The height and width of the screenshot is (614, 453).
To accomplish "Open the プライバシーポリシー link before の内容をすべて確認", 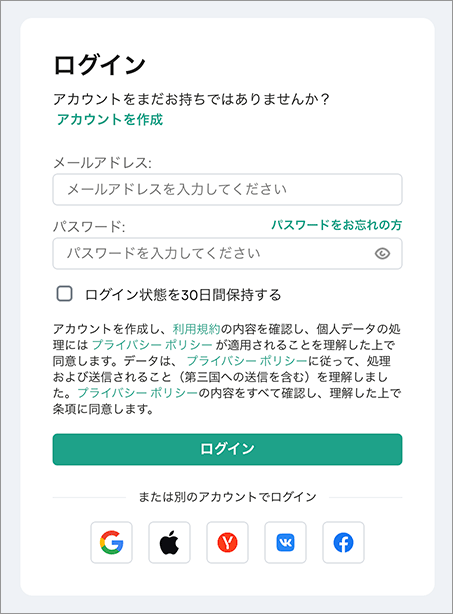I will coord(138,393).
